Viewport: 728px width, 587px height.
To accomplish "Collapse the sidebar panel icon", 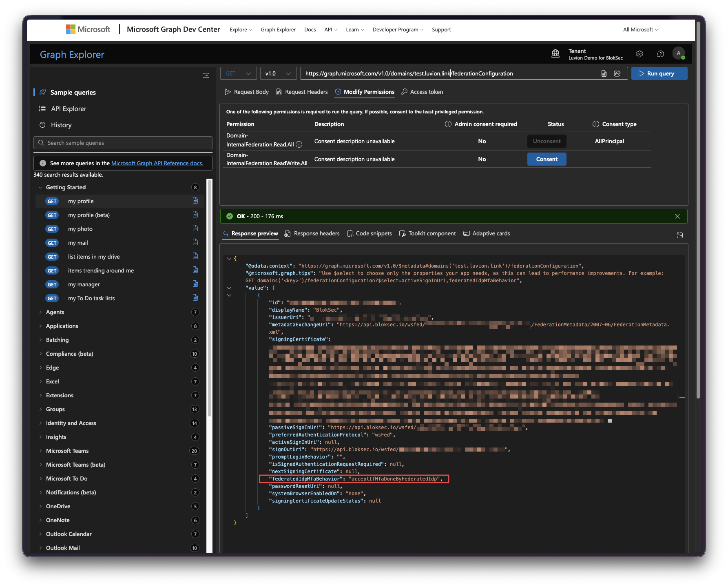I will pyautogui.click(x=206, y=75).
